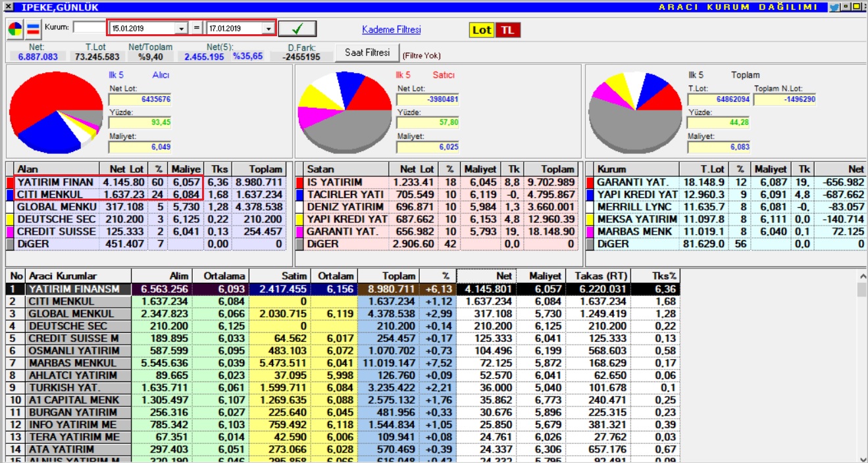
Task: Select row 8 AHLATCI YATIRIM
Action: [343, 376]
